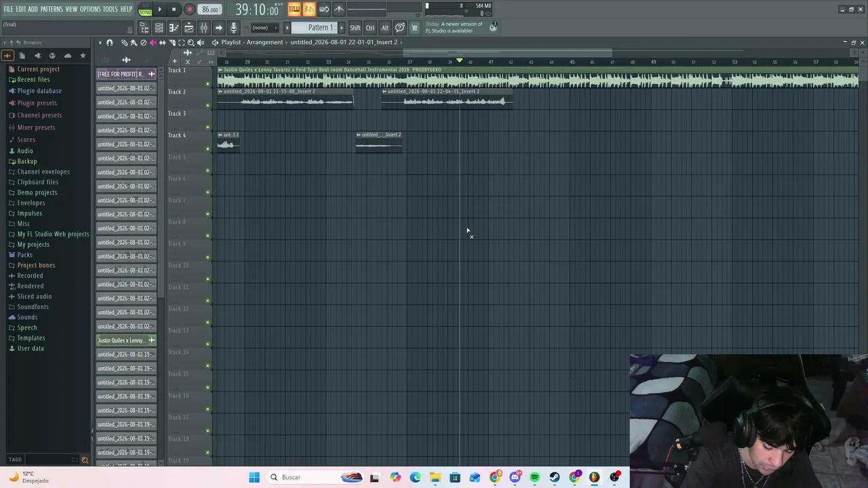Toggle the magnet snap icon in Playlist
The height and width of the screenshot is (488, 868).
pyautogui.click(x=109, y=43)
